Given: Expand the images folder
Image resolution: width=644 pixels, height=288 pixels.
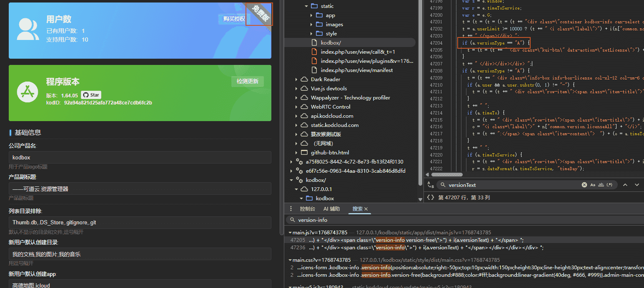Looking at the screenshot, I should (311, 25).
